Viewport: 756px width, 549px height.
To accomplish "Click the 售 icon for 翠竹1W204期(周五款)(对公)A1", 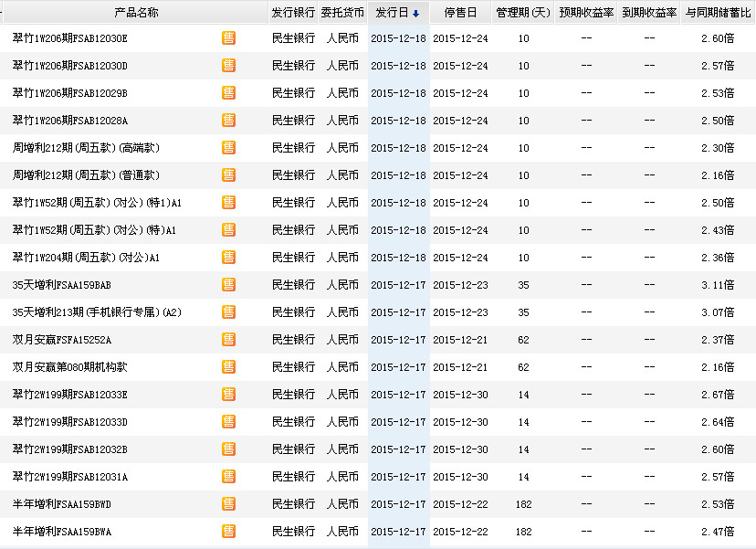I will [x=228, y=258].
